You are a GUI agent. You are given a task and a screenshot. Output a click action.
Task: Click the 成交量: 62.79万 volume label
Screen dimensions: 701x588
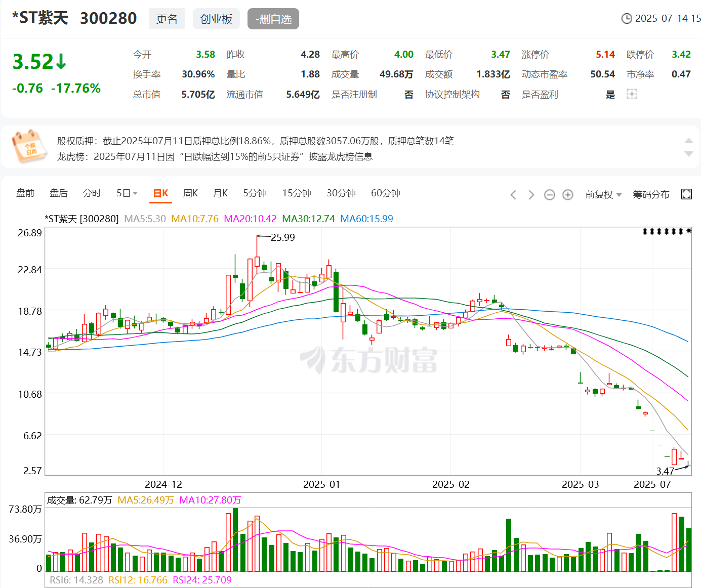coord(79,500)
